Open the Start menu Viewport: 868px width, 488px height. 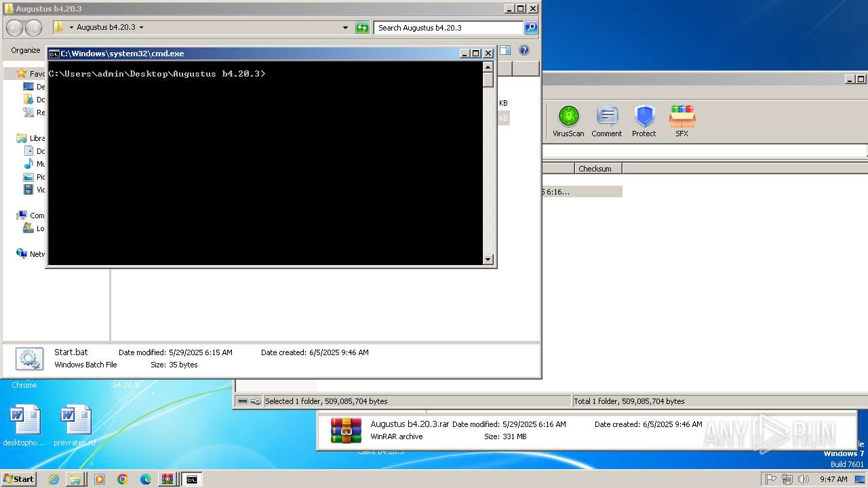(18, 479)
